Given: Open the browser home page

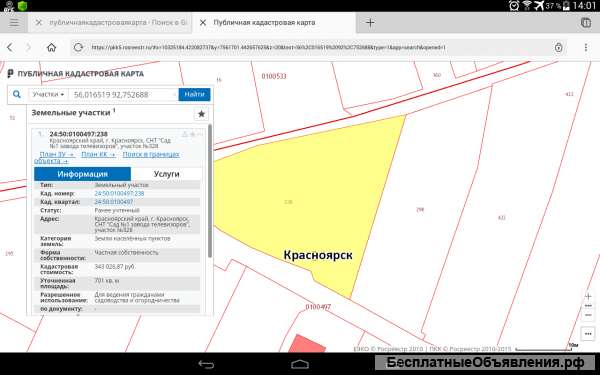Looking at the screenshot, I should [51, 47].
